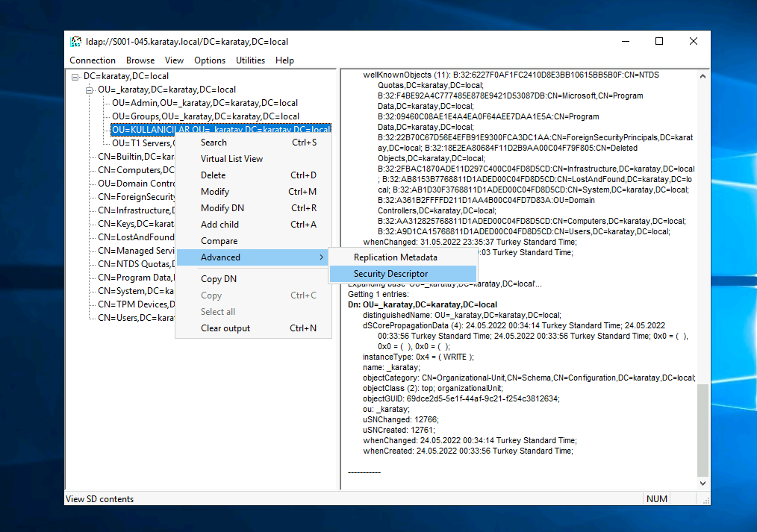Click the 'uSNCreated: 12761' output line

[399, 431]
